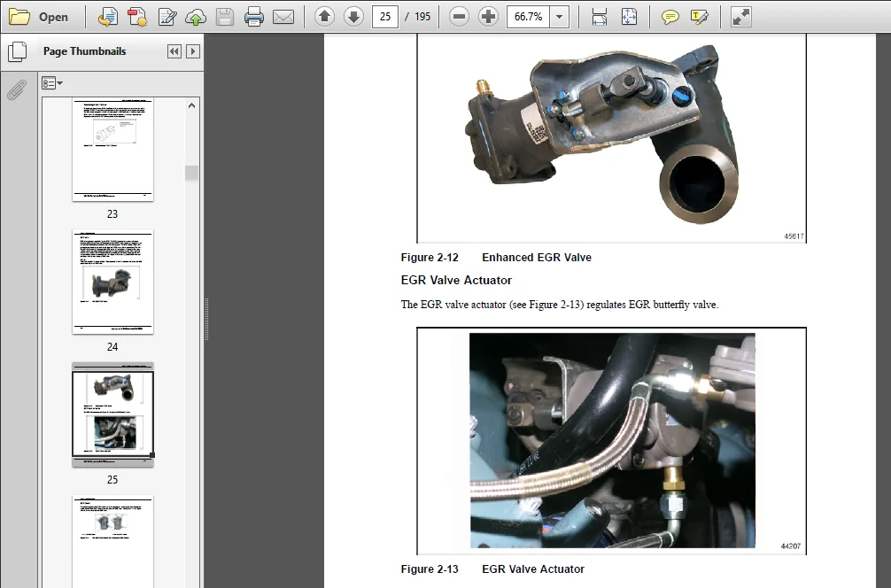This screenshot has height=588, width=891.
Task: Go to previous page arrow
Action: [x=324, y=17]
